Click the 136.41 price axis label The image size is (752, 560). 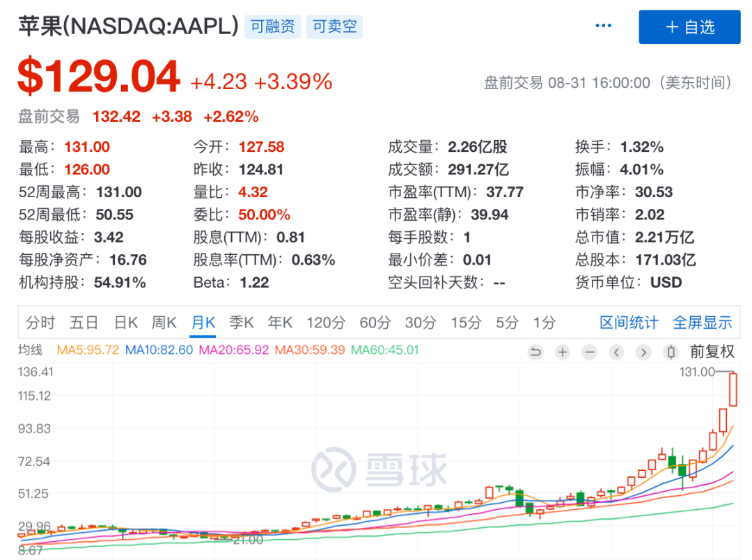36,372
